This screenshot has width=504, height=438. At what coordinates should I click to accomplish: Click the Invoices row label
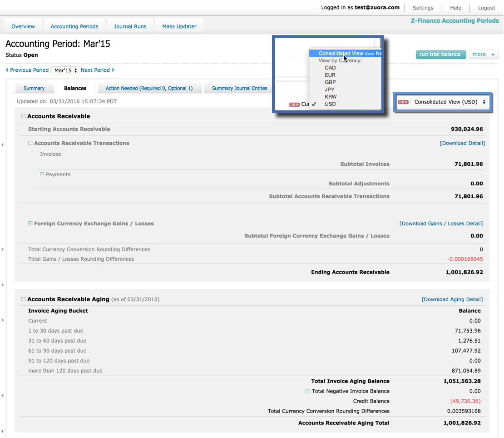coord(50,154)
